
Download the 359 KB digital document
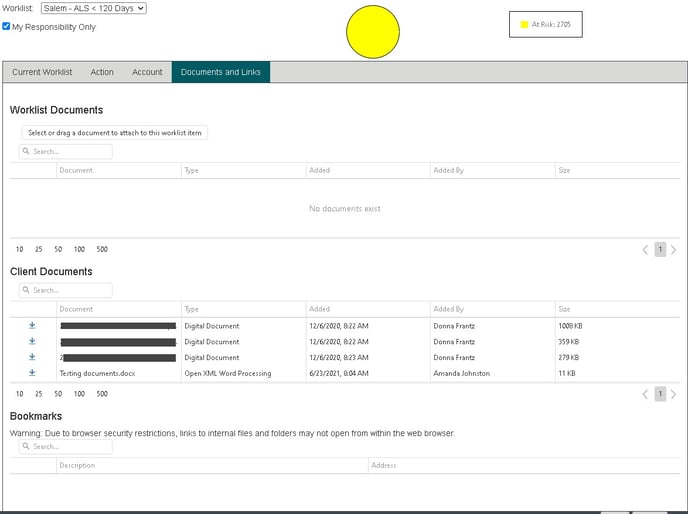click(32, 342)
